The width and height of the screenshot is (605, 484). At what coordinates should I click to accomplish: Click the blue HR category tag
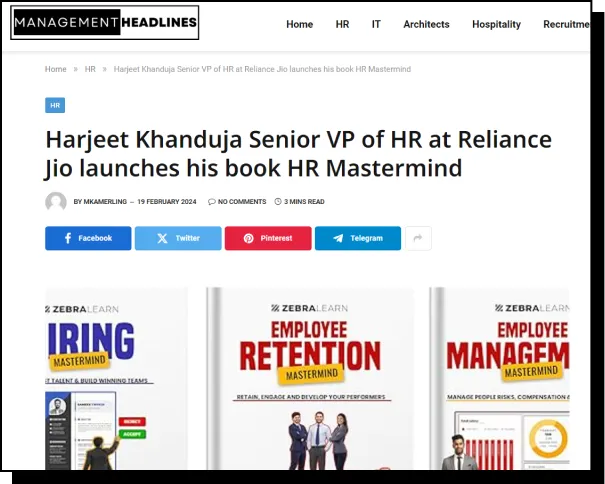[x=55, y=105]
